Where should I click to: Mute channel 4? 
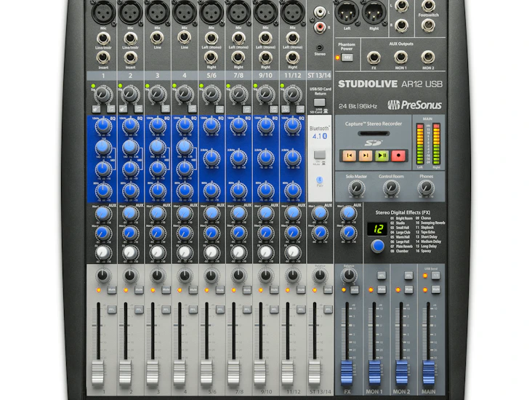[193, 290]
